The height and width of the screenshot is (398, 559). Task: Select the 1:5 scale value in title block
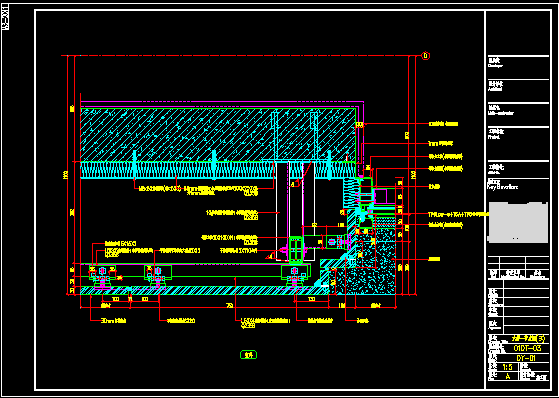click(508, 367)
